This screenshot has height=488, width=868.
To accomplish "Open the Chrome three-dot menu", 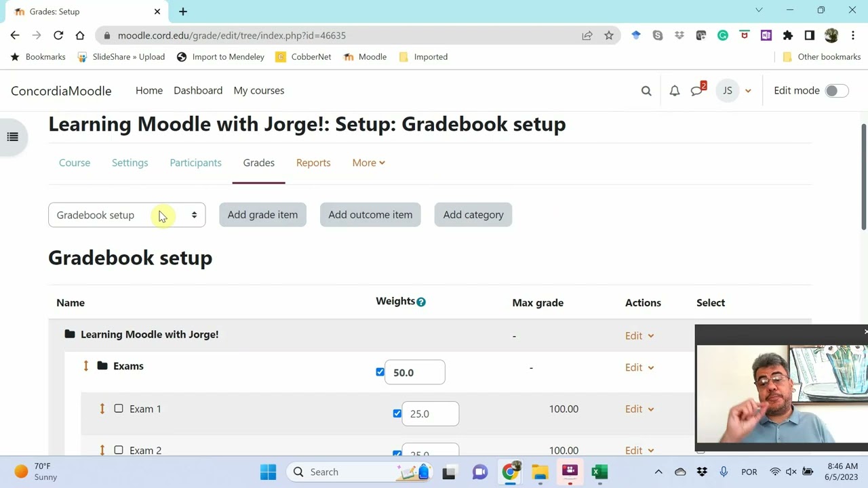I will click(853, 35).
